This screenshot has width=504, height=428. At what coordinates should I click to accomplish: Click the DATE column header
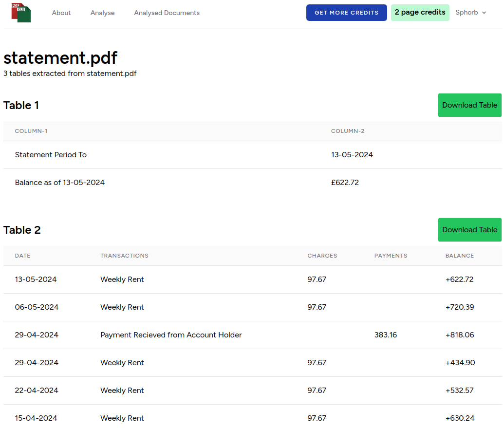pyautogui.click(x=22, y=256)
